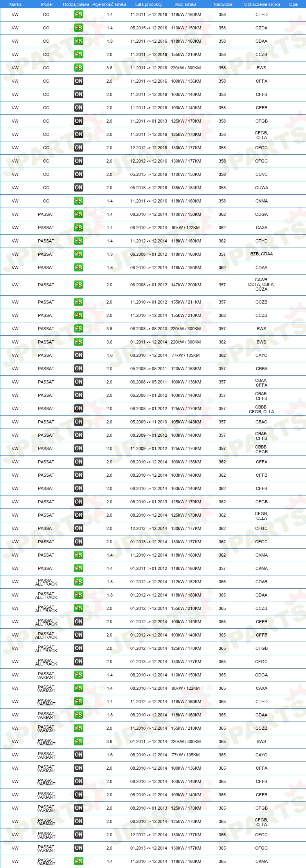306x868 pixels.
Task: Select the CBAC engine code cell
Action: click(x=261, y=422)
